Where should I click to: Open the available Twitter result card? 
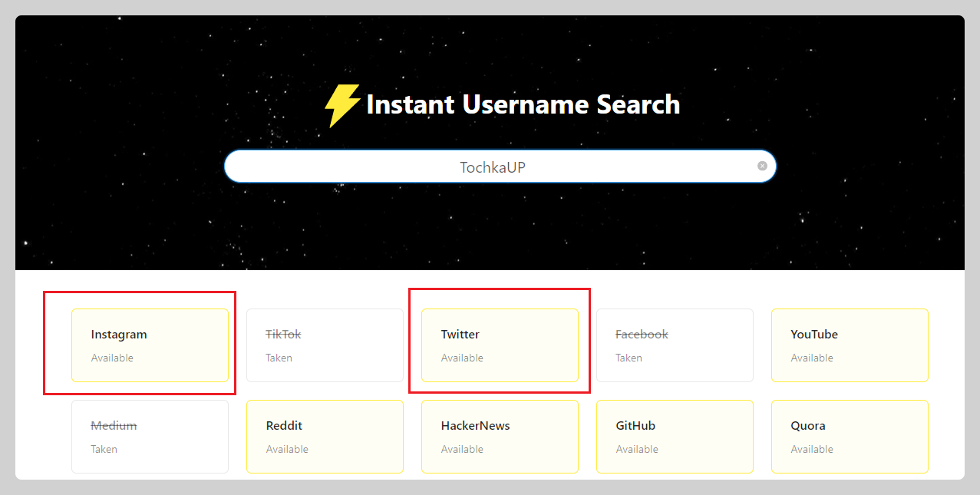pyautogui.click(x=500, y=345)
